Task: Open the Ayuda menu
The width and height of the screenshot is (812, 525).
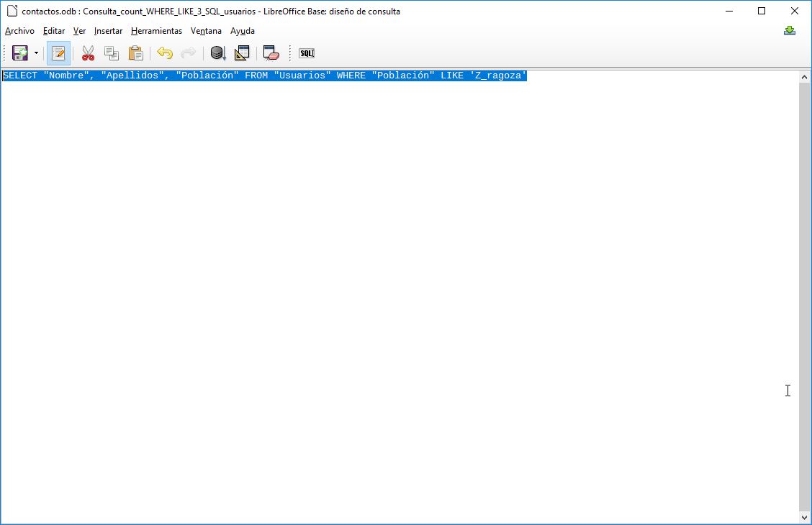Action: coord(243,31)
